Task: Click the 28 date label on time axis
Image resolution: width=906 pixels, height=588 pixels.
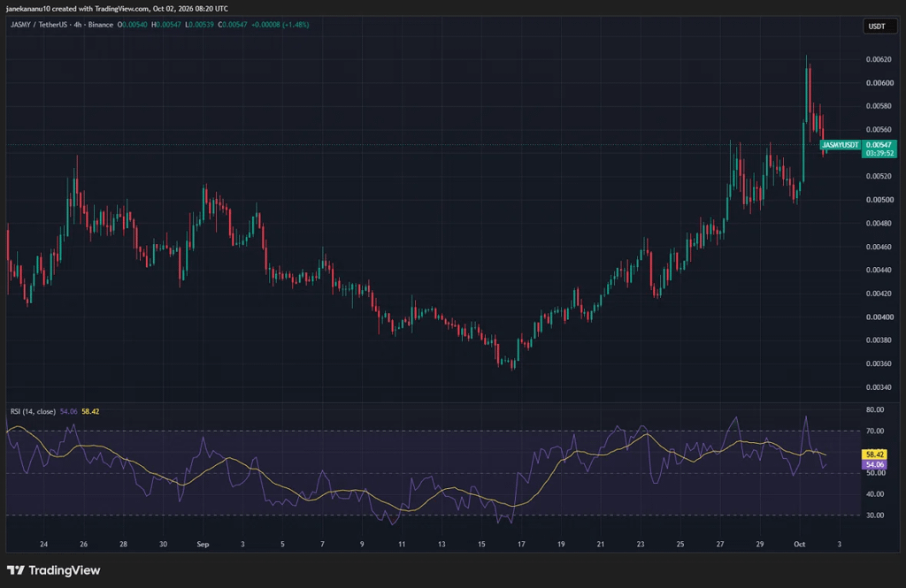Action: tap(123, 544)
